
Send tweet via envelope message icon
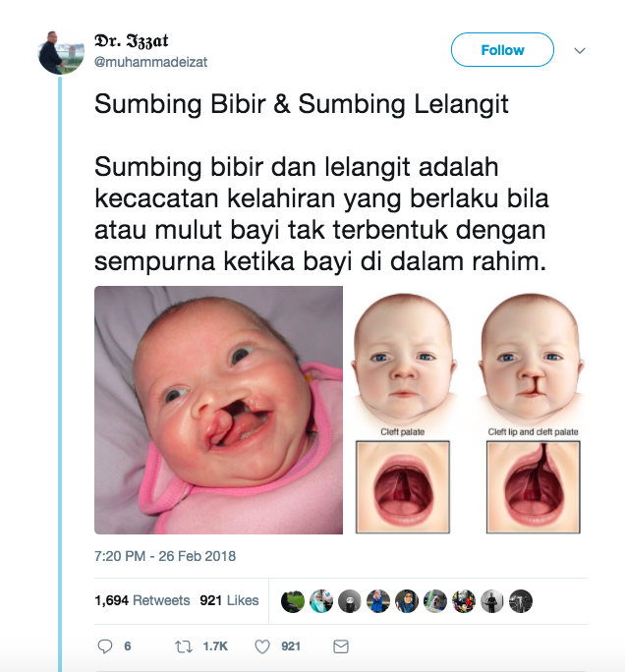point(341,646)
